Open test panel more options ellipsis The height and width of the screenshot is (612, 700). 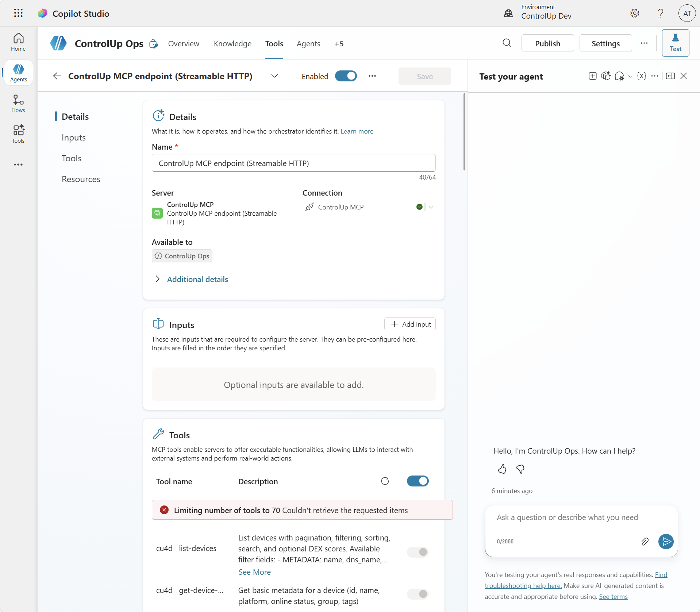[655, 76]
